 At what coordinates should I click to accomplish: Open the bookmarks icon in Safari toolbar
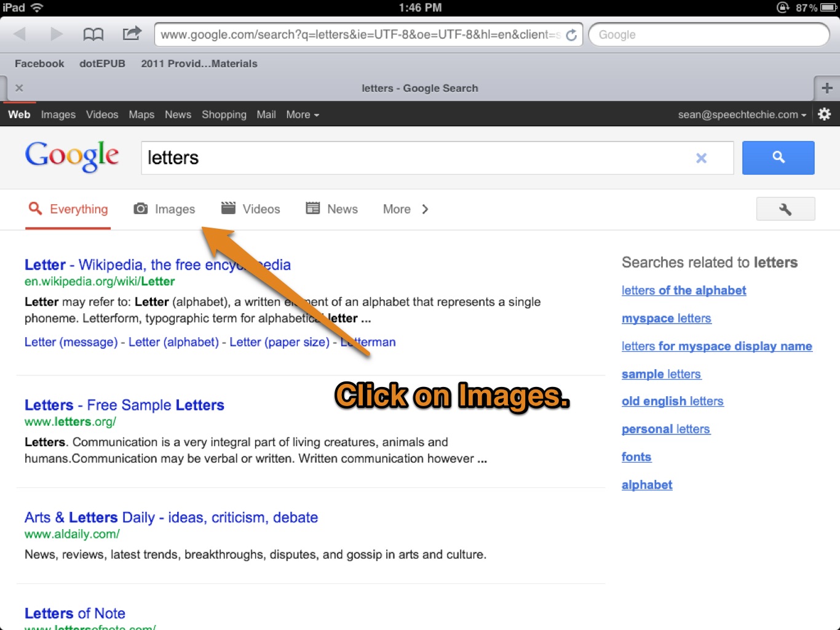pos(93,34)
